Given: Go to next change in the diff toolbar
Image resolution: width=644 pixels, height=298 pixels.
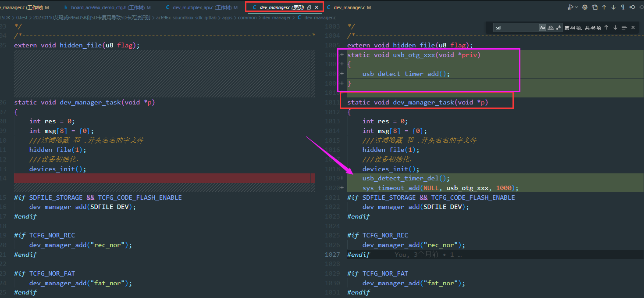Looking at the screenshot, I should (x=613, y=7).
